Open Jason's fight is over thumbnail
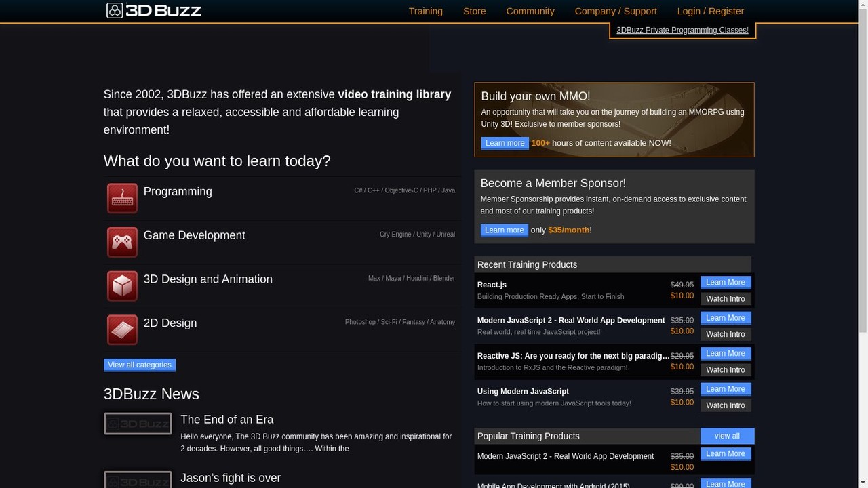This screenshot has width=868, height=488. (x=138, y=479)
